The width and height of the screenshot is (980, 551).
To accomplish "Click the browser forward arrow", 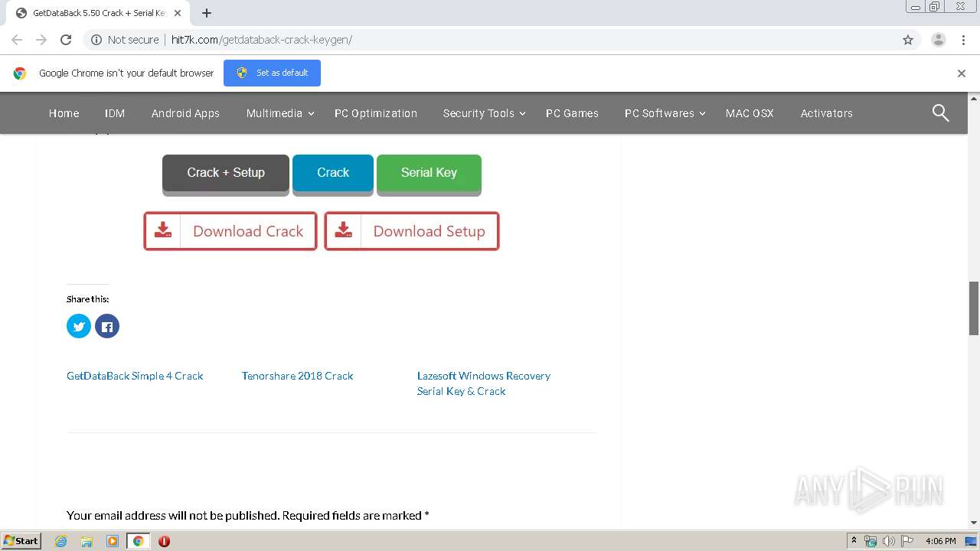I will coord(41,40).
